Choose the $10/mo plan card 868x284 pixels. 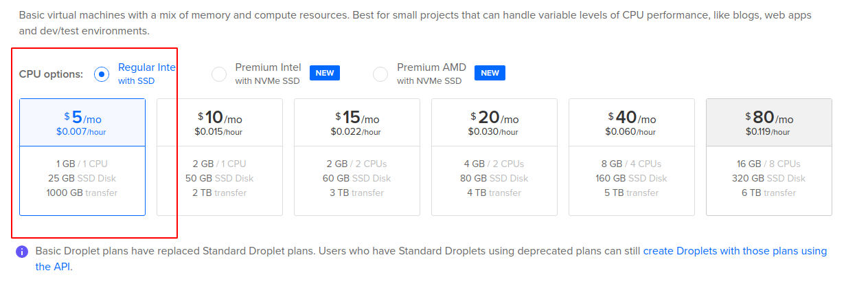tap(220, 157)
